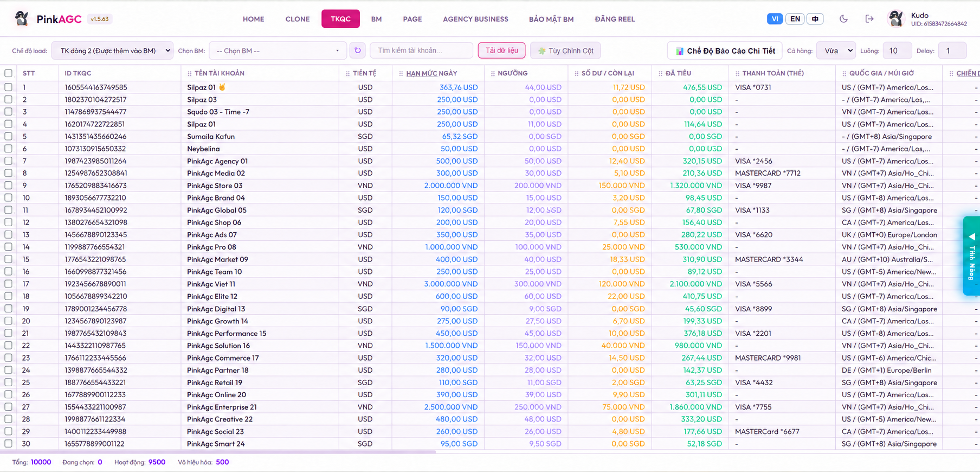Click the drag handle beside NGƯỠNG
980x472 pixels.
pos(492,73)
